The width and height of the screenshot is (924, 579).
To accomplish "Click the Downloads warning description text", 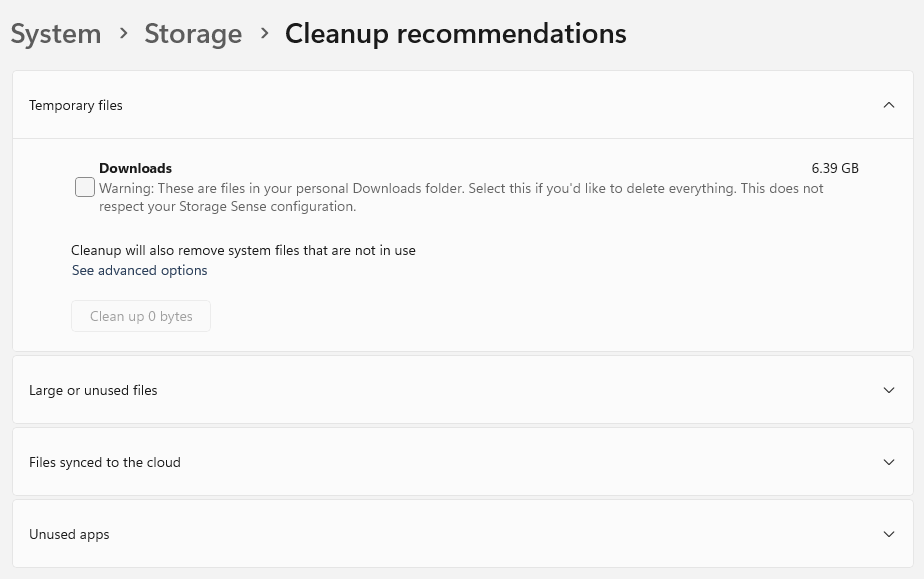I will click(461, 197).
